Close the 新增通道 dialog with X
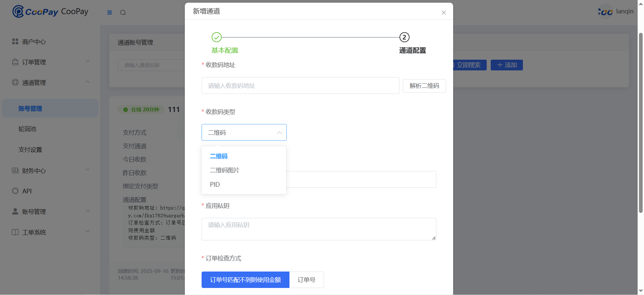This screenshot has width=644, height=295. [443, 13]
